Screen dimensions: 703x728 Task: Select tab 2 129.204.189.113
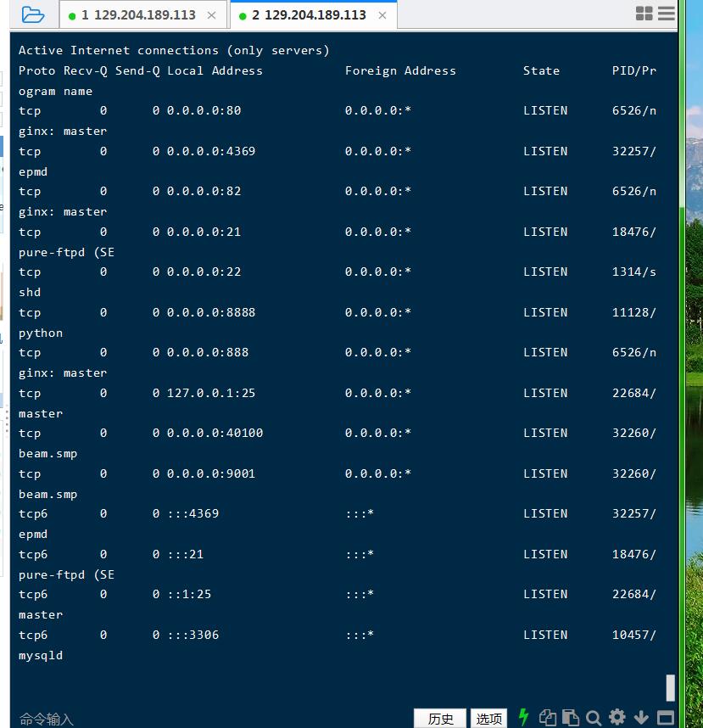(x=309, y=15)
